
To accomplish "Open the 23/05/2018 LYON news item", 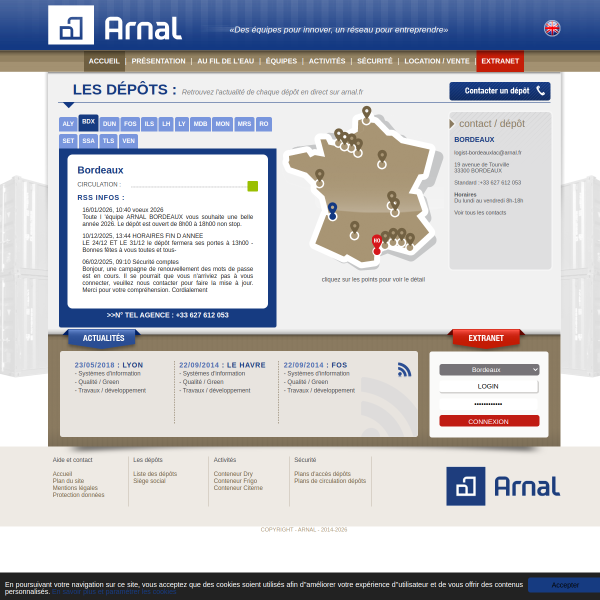I will (x=109, y=365).
